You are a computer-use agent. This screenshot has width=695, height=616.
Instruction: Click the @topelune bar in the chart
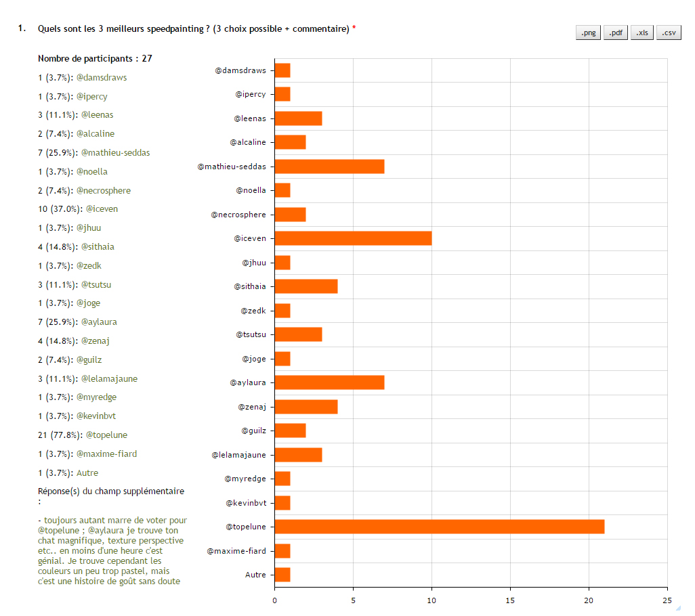click(x=439, y=527)
